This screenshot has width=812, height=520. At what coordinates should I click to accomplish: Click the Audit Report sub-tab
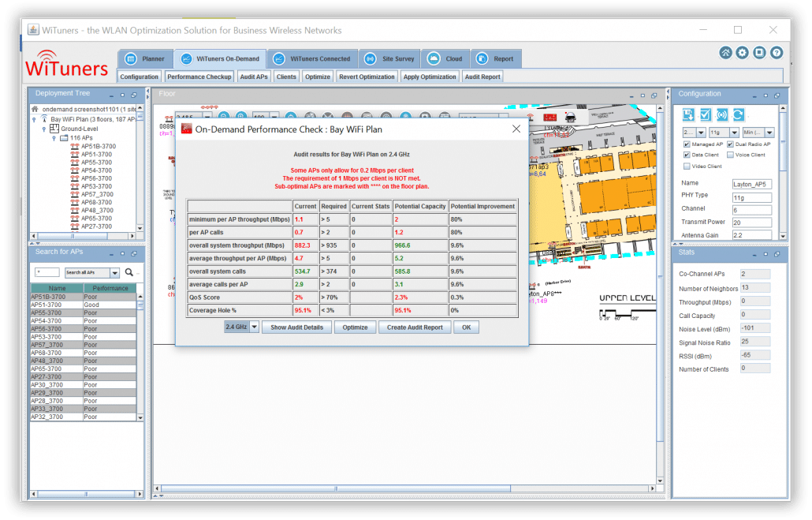(482, 77)
